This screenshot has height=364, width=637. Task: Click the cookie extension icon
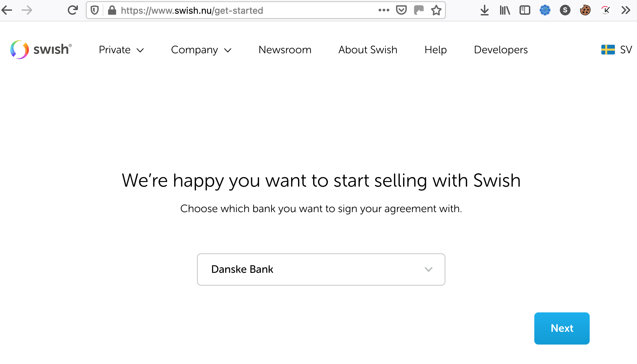point(585,10)
